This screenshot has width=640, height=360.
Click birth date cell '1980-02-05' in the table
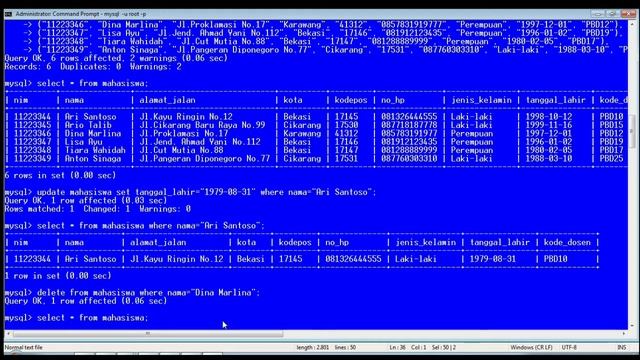tap(549, 150)
